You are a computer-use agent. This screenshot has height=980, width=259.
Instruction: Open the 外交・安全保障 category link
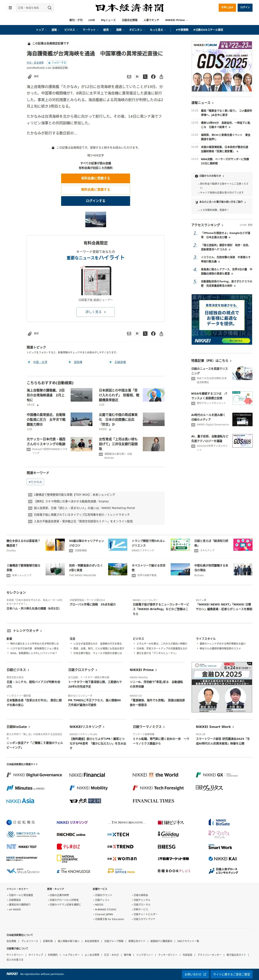tap(35, 63)
